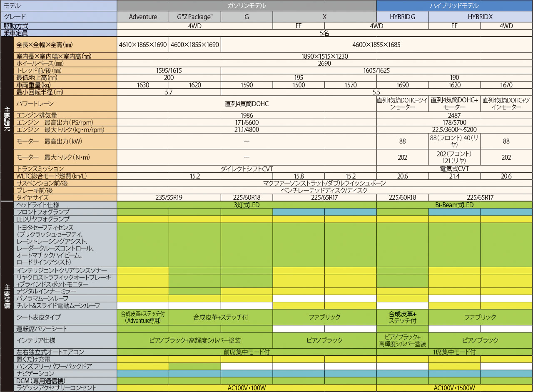Click the シート表皮タイプ row label
The height and width of the screenshot is (392, 533).
(x=65, y=317)
